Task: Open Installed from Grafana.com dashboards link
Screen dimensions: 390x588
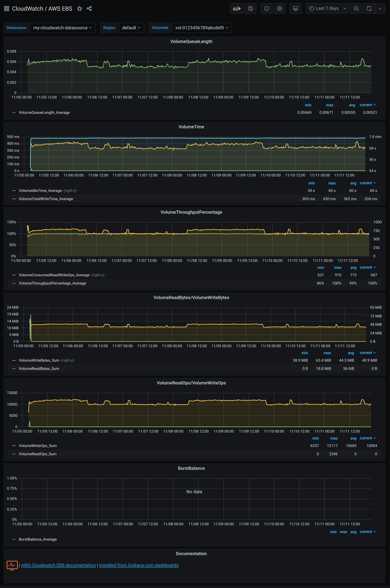Action: coord(139,565)
